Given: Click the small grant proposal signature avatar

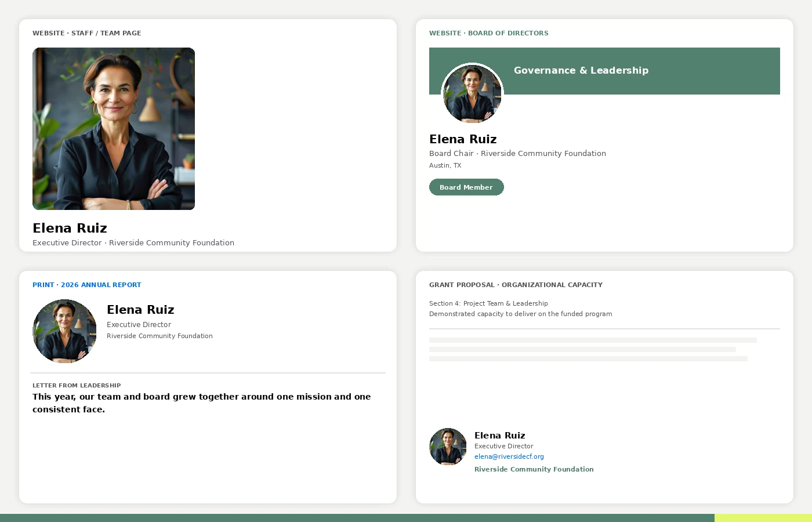Looking at the screenshot, I should point(448,447).
